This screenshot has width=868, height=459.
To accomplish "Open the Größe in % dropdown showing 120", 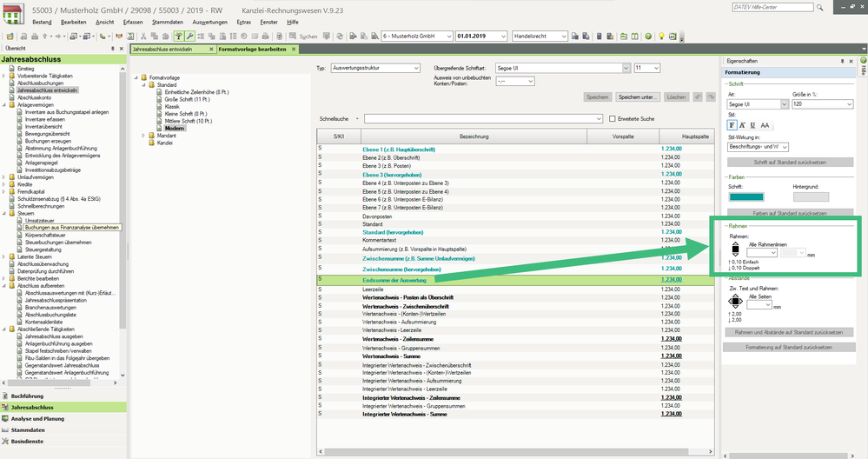I will pos(822,104).
